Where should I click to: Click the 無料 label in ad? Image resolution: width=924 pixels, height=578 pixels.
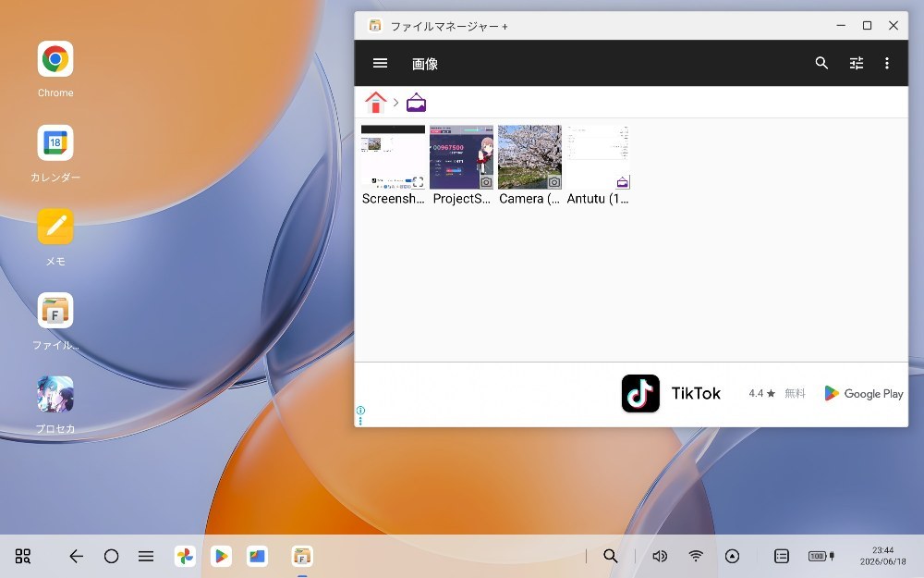tap(795, 393)
